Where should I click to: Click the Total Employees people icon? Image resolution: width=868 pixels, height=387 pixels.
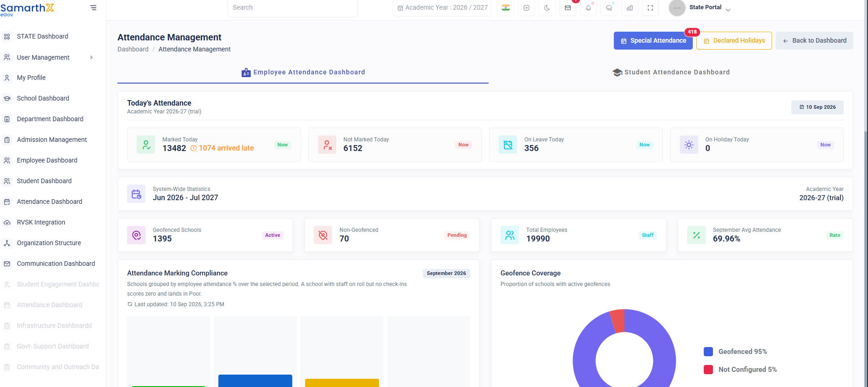[x=510, y=235]
